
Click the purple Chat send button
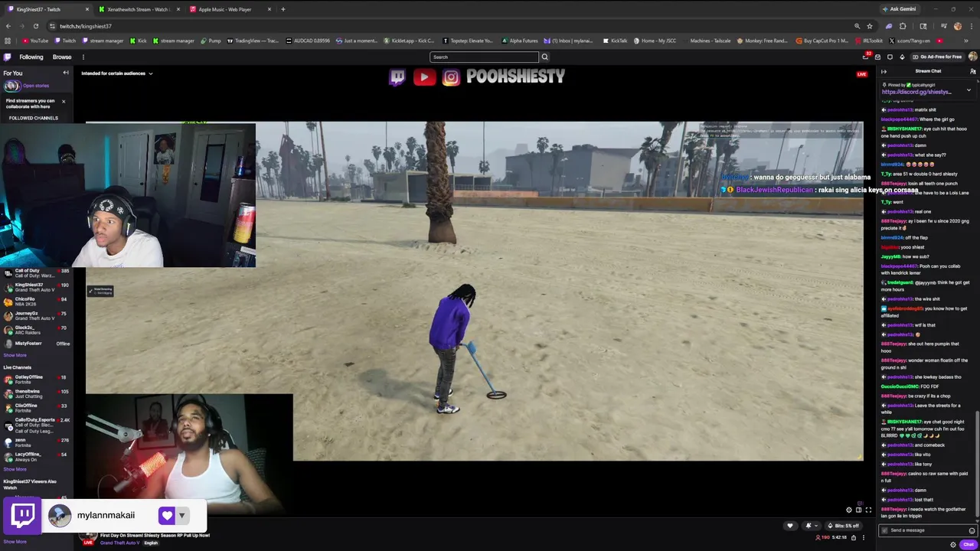[969, 544]
